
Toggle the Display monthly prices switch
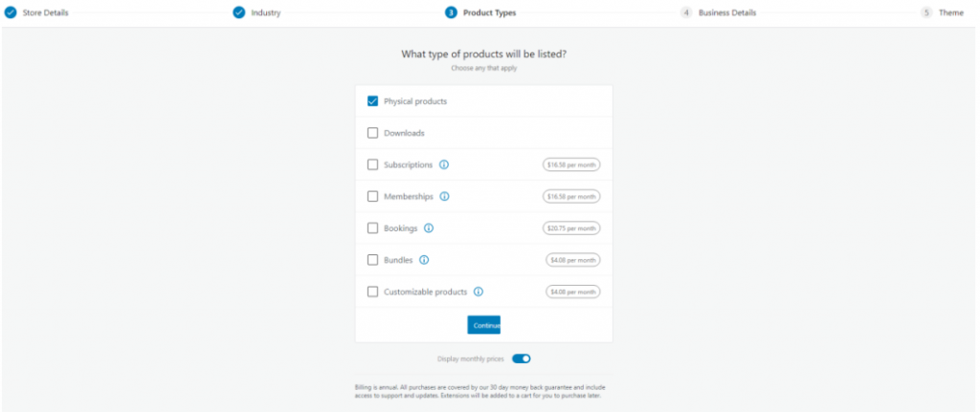[522, 358]
